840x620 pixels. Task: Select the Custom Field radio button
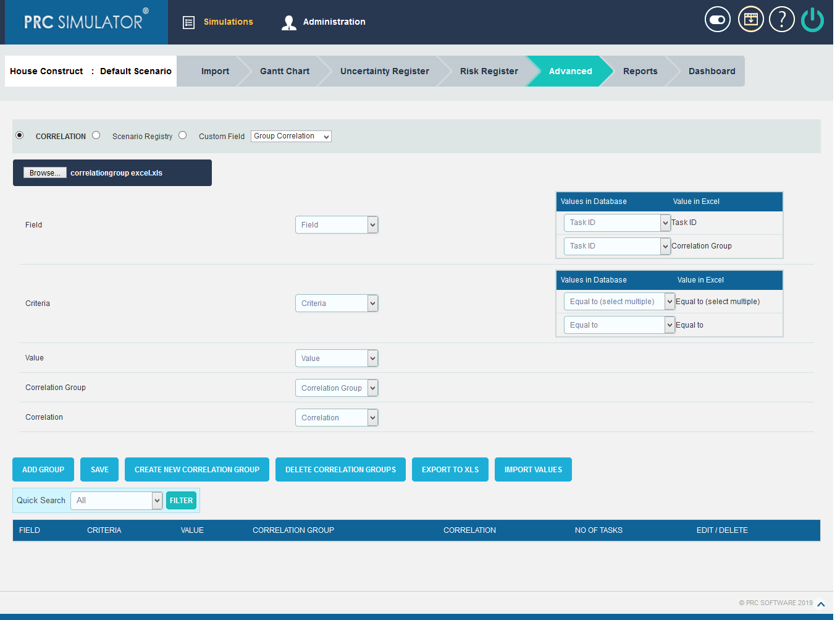click(182, 135)
